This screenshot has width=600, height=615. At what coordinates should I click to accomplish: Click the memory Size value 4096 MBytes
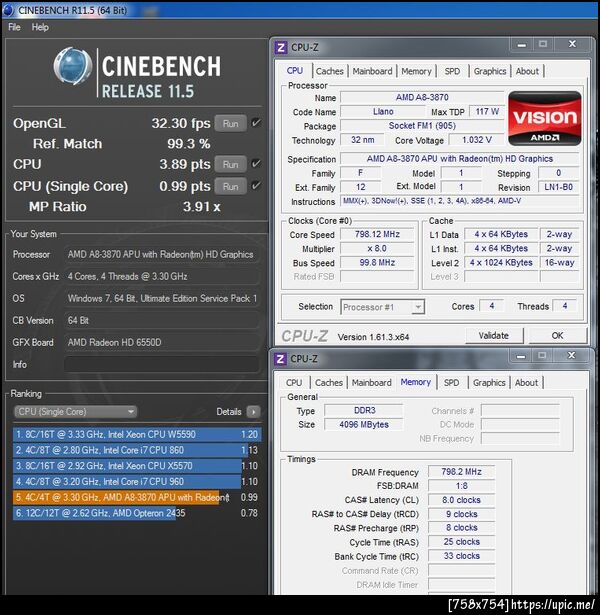364,425
